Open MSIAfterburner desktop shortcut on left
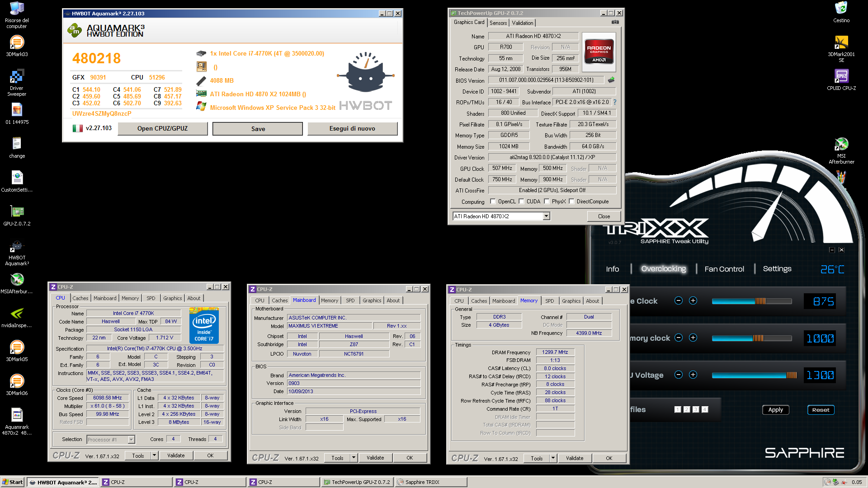Screen dimensions: 868x488 pos(17,283)
